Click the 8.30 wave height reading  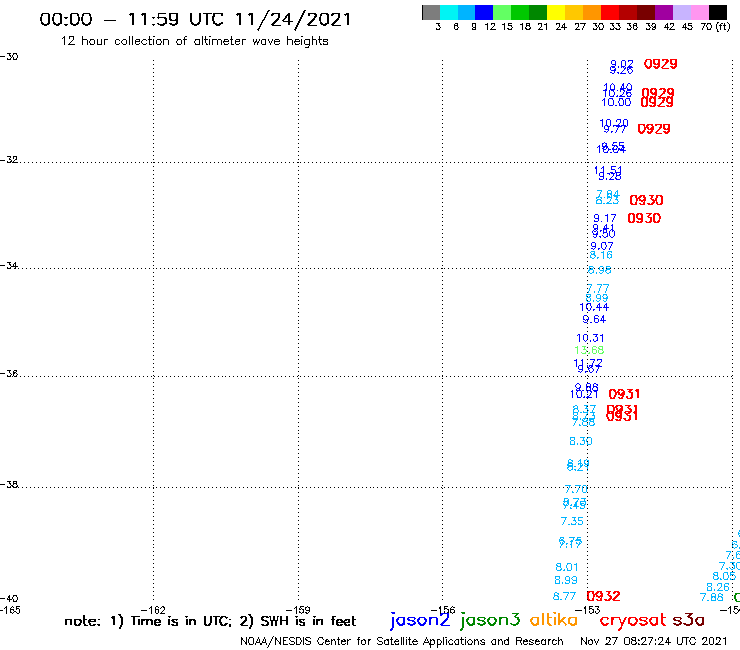point(580,441)
